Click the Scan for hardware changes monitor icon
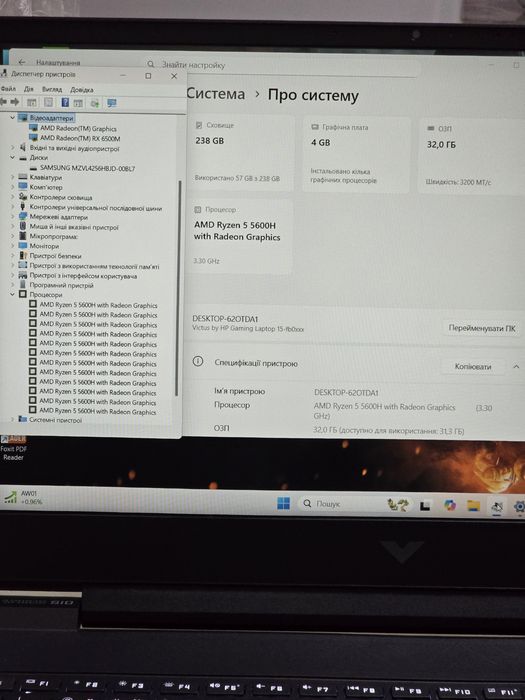 112,103
